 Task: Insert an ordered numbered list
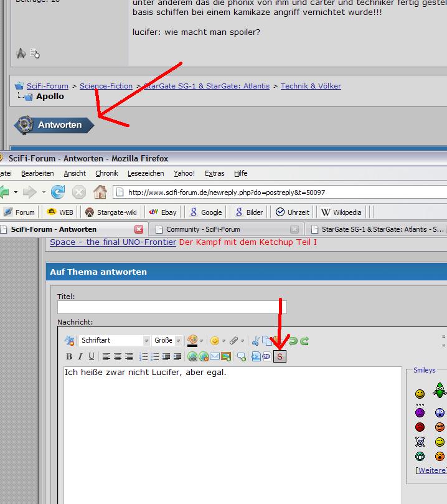(144, 357)
